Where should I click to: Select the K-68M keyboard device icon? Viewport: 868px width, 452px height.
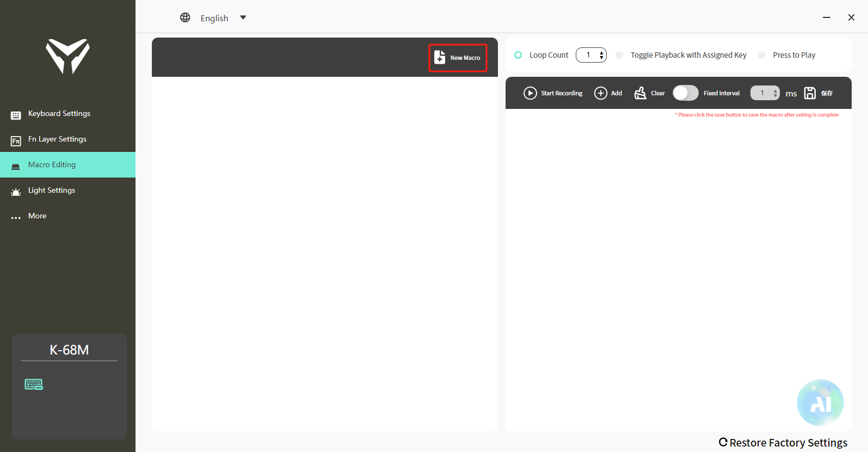(x=34, y=384)
